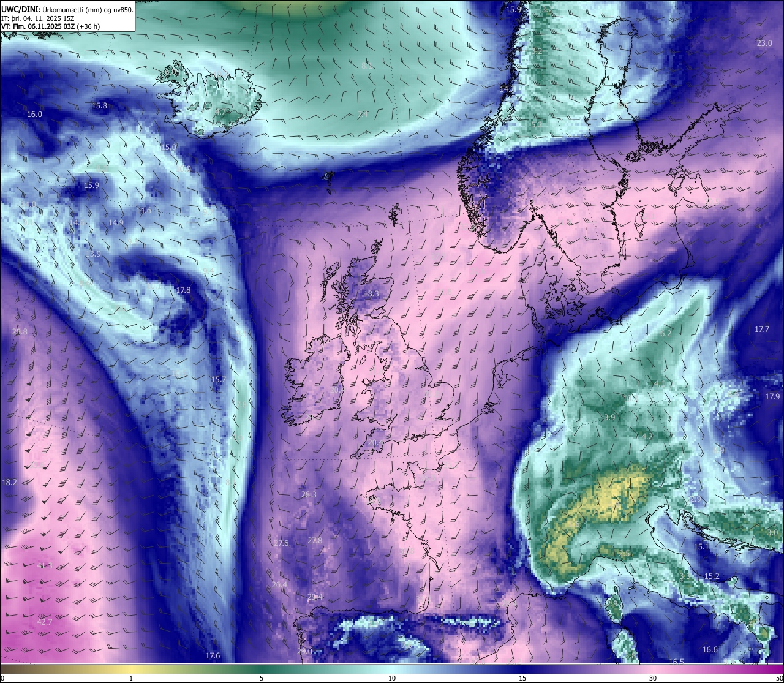
Task: Click the legend tick label 10
Action: (x=392, y=678)
